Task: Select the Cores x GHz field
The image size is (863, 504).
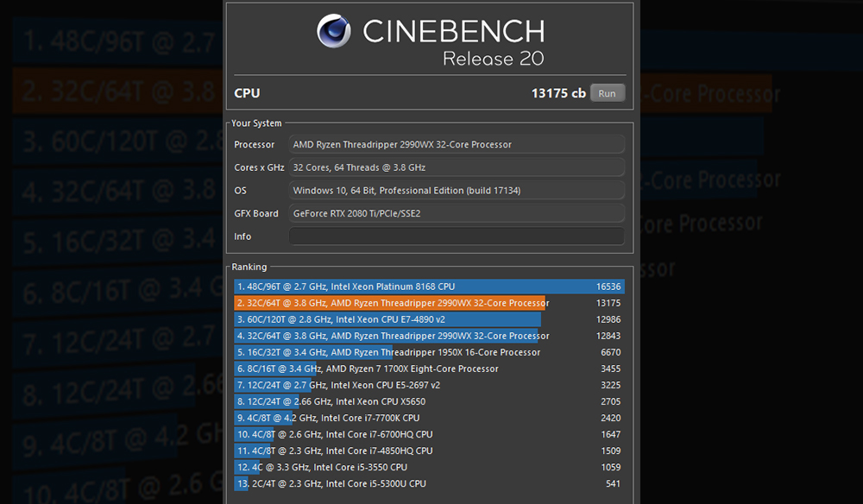Action: pos(457,167)
